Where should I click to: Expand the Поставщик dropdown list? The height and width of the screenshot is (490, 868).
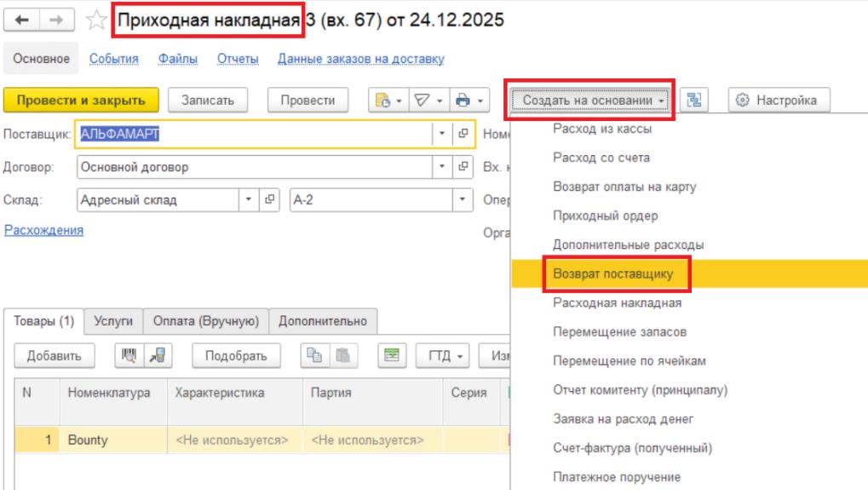(442, 134)
